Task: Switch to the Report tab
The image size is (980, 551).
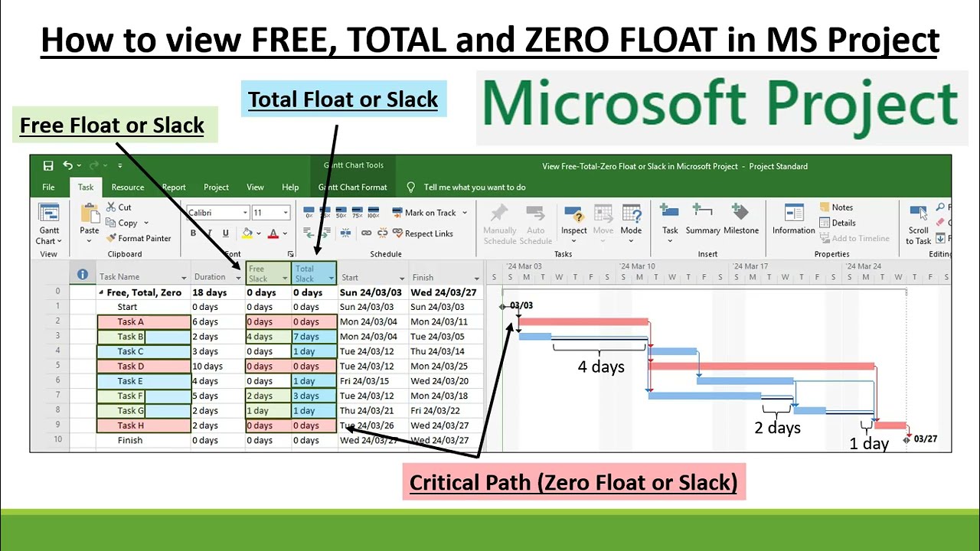Action: (x=174, y=187)
